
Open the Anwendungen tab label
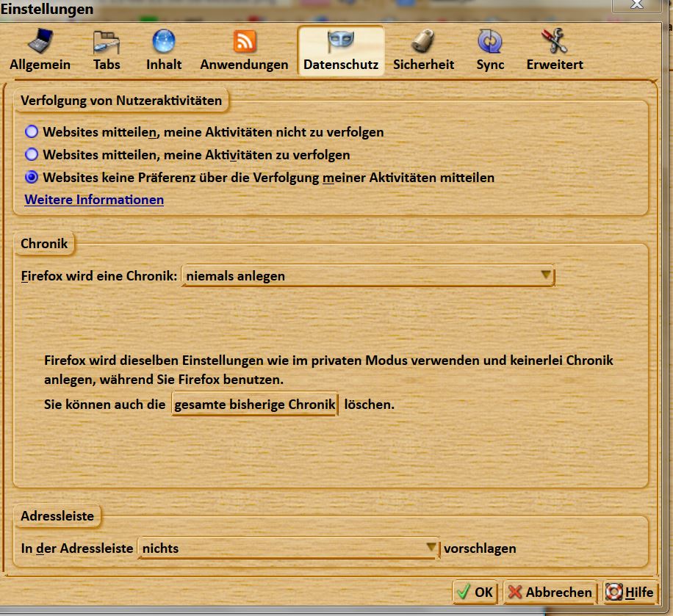click(x=244, y=65)
